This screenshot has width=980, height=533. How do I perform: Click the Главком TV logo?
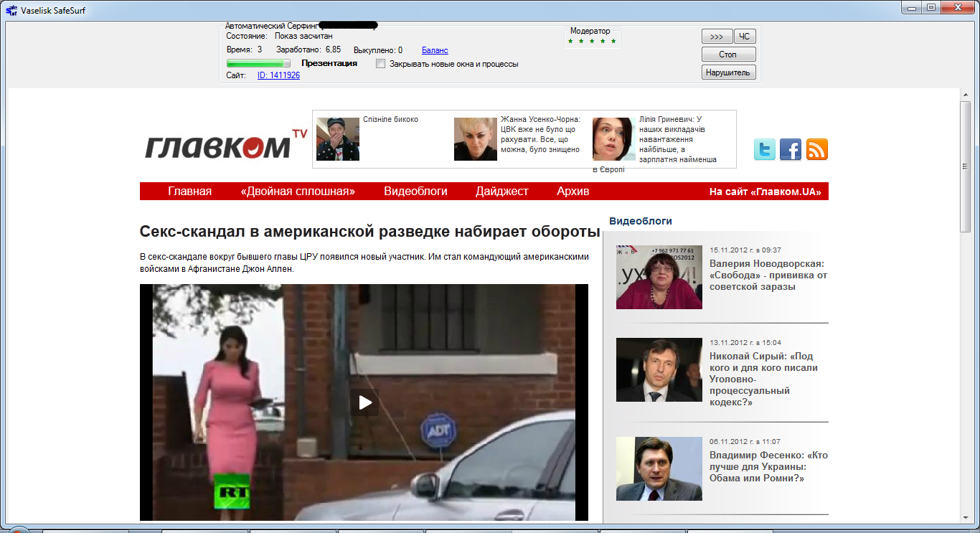click(225, 146)
